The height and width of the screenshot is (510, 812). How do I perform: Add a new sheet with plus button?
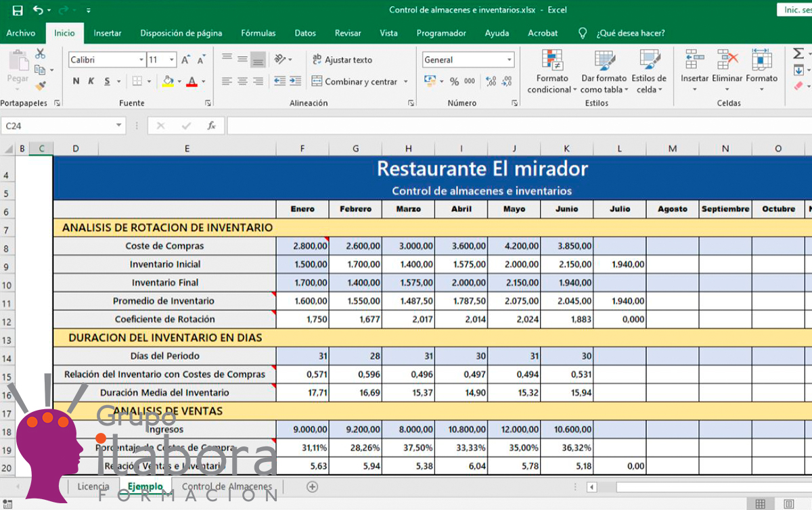click(x=312, y=486)
